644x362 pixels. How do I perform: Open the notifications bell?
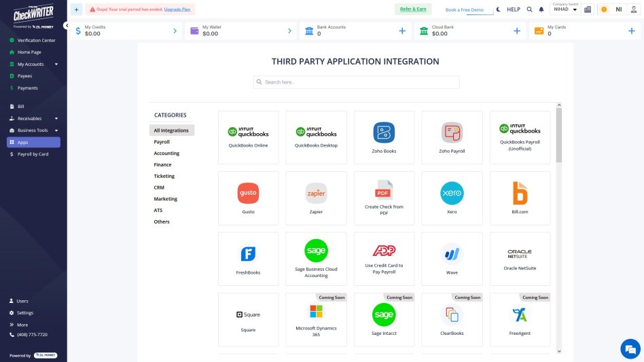541,10
